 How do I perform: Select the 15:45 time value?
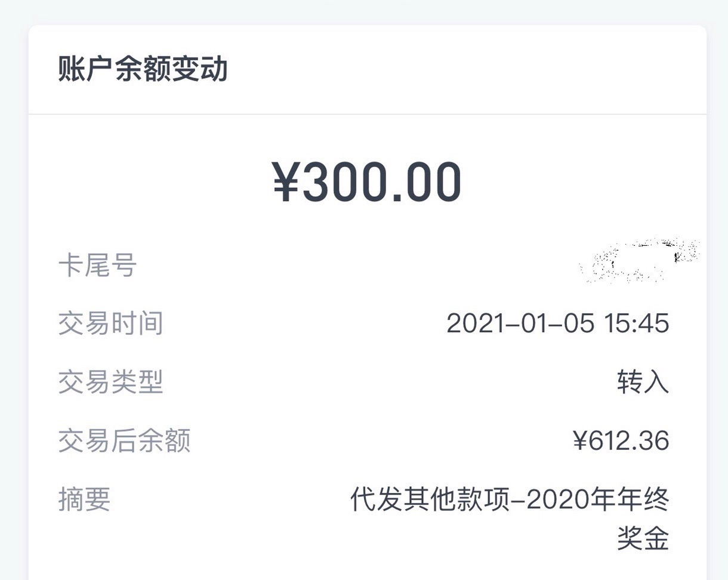[637, 323]
